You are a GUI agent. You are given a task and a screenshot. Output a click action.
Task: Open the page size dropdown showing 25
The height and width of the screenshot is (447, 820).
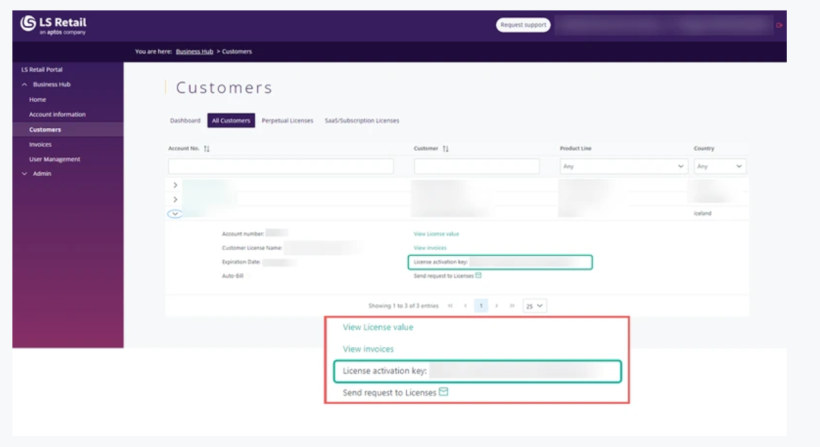pos(534,306)
